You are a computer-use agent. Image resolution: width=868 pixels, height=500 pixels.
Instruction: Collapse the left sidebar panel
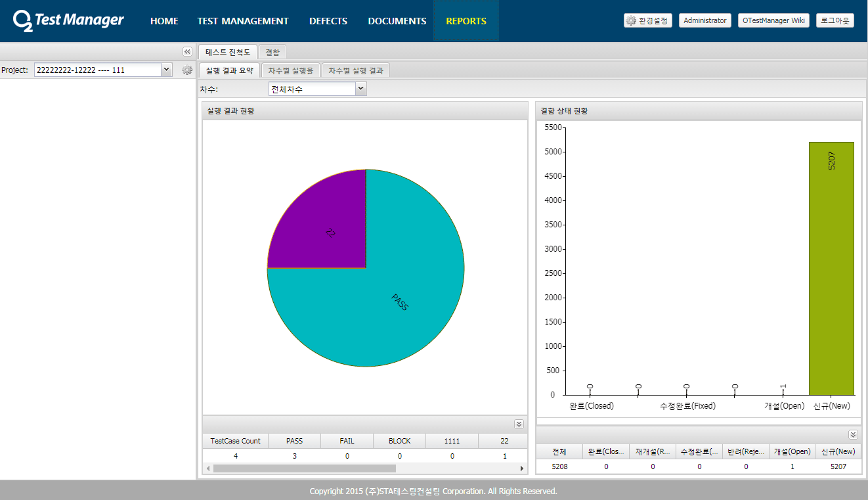187,52
